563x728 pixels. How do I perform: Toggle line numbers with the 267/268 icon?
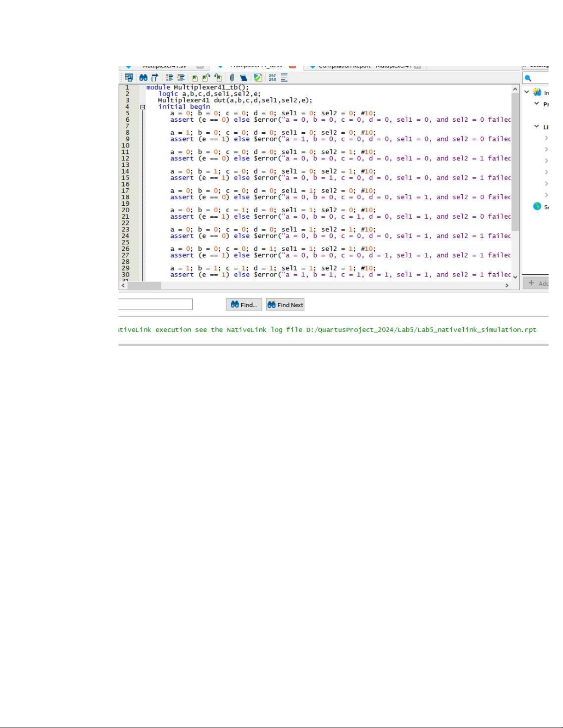[273, 78]
